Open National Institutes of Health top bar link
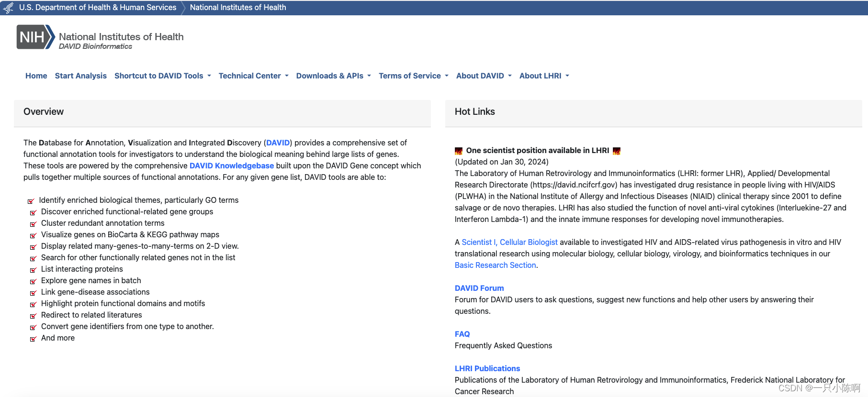The width and height of the screenshot is (868, 397). [x=238, y=8]
